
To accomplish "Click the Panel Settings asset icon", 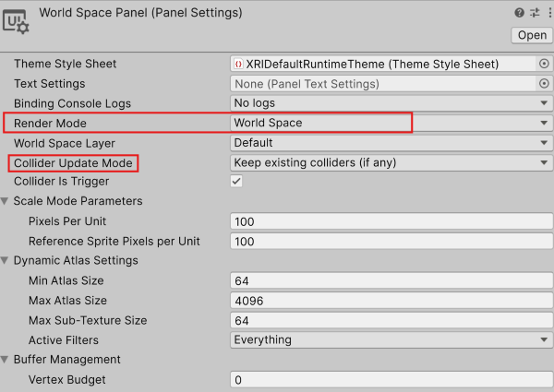I will (18, 21).
